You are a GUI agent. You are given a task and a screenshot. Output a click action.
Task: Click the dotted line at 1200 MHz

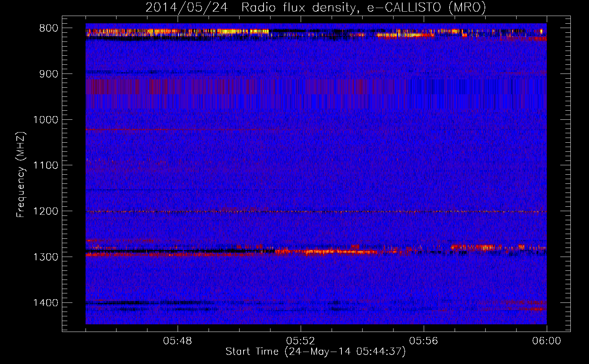tap(316, 211)
